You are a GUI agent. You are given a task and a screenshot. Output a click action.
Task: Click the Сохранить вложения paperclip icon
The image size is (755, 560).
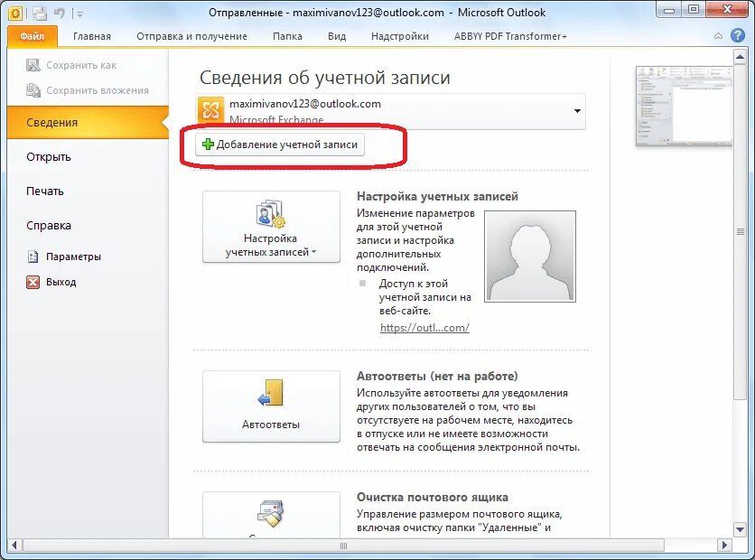tap(33, 90)
